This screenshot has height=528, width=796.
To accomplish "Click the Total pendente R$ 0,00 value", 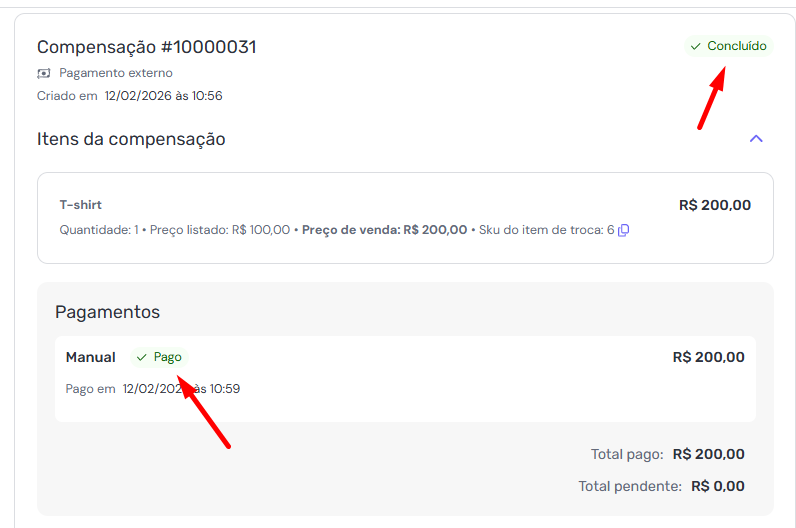I will click(717, 486).
